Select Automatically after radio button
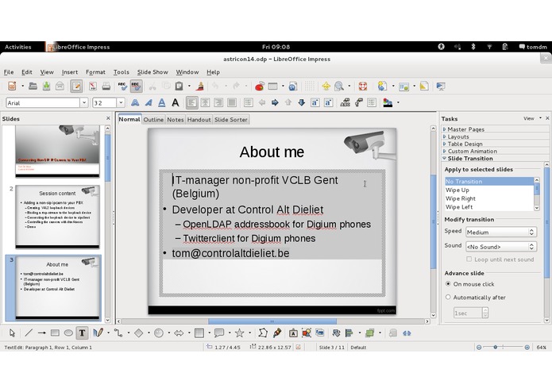 coord(448,297)
